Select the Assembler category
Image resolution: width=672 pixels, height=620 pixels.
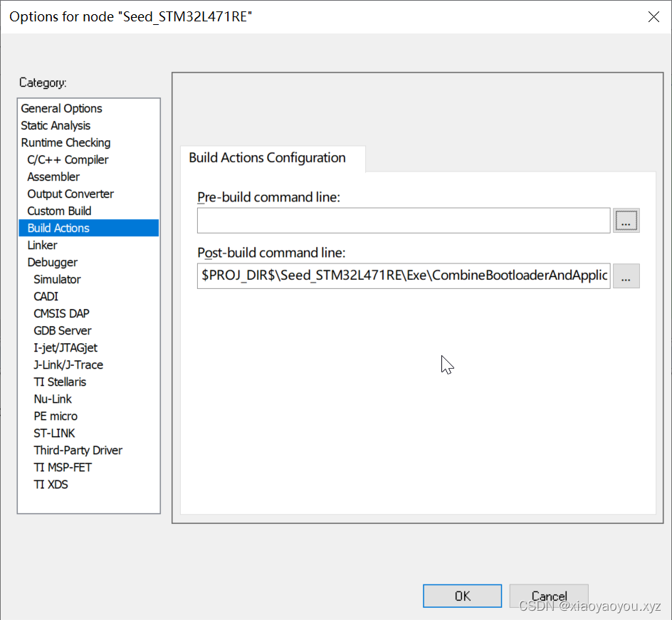(x=53, y=177)
